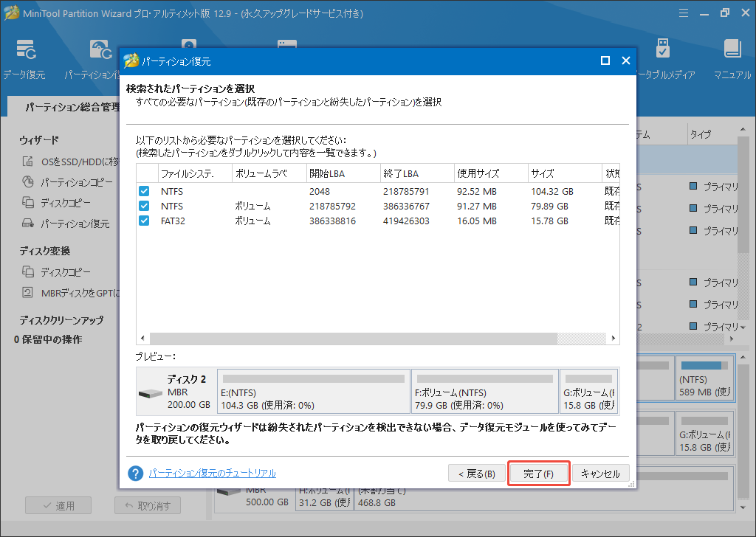Close the パーティション復元 dialog

(626, 60)
